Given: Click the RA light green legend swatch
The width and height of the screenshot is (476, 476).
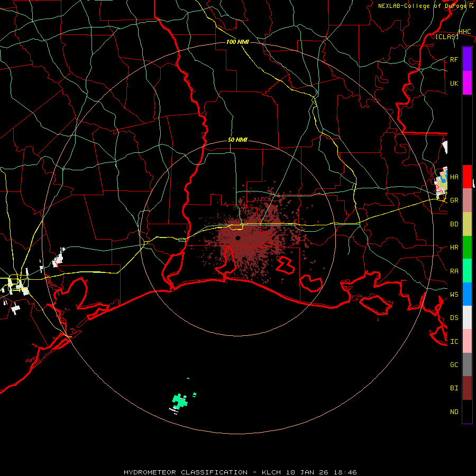Looking at the screenshot, I should (x=467, y=271).
